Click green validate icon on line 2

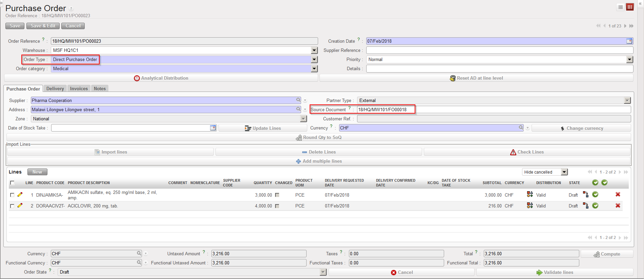pyautogui.click(x=595, y=206)
